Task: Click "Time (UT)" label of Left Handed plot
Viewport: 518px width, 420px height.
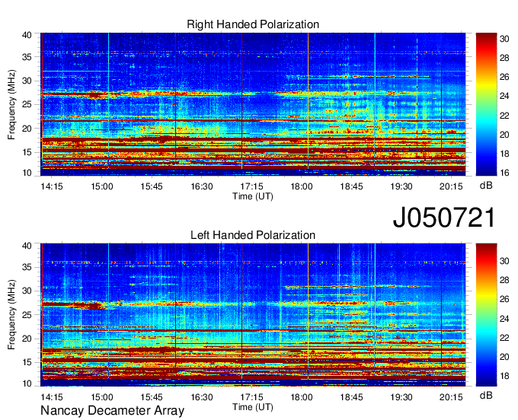Action: [253, 407]
